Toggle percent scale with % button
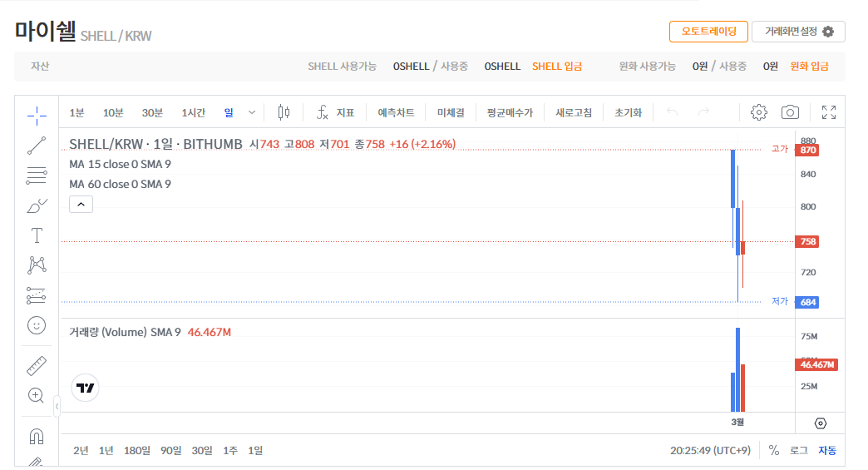Screen dimensions: 868x470 774,451
